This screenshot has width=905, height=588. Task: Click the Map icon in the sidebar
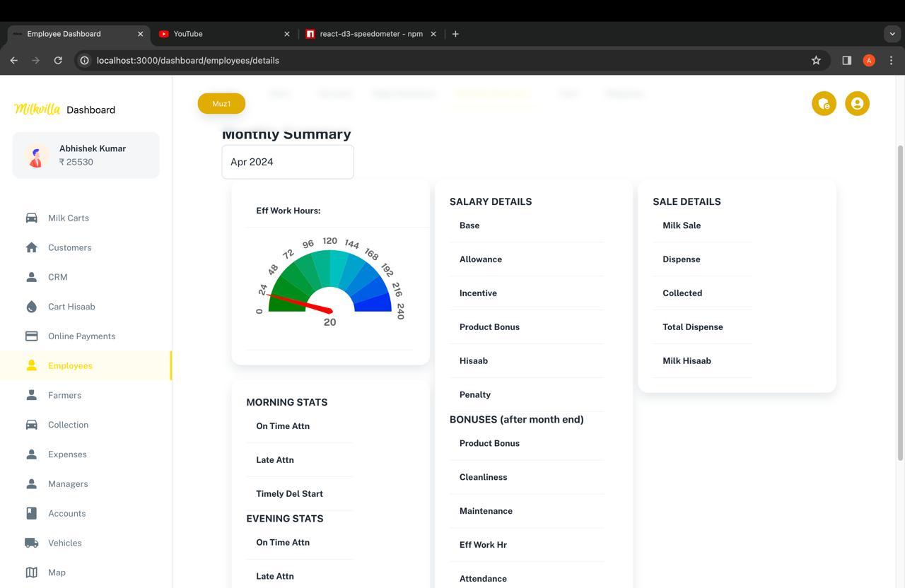31,572
